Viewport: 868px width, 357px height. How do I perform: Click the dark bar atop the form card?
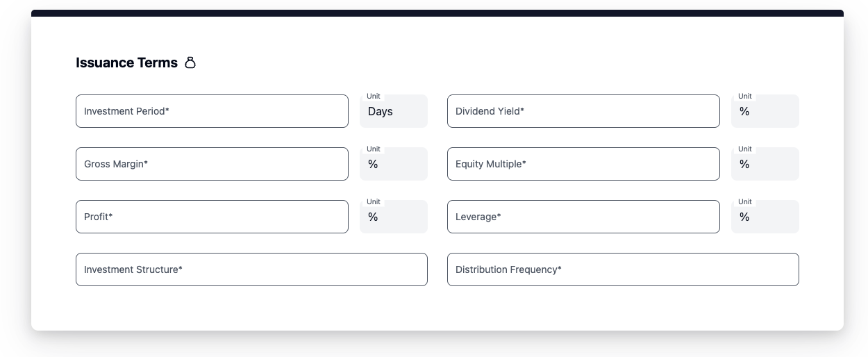tap(437, 13)
